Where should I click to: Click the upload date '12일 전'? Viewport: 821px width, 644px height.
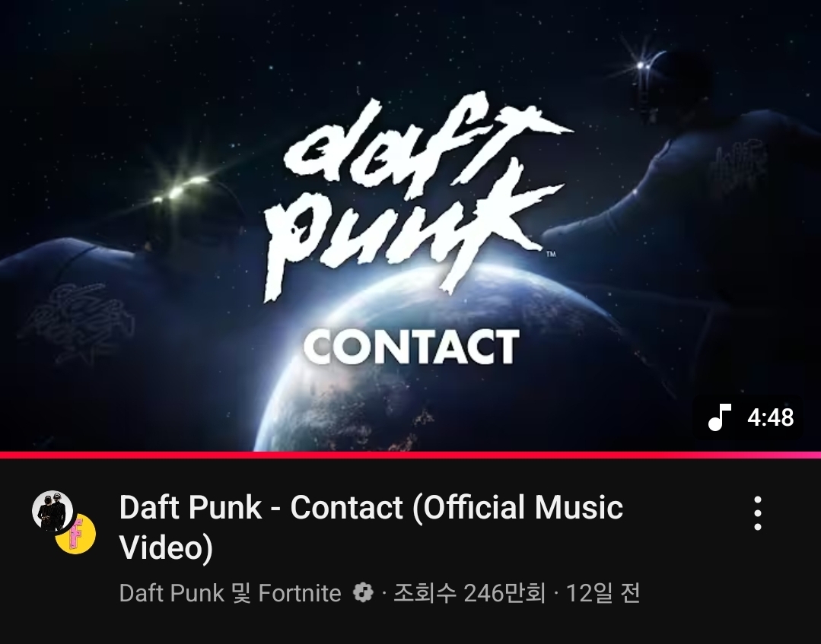tap(603, 593)
